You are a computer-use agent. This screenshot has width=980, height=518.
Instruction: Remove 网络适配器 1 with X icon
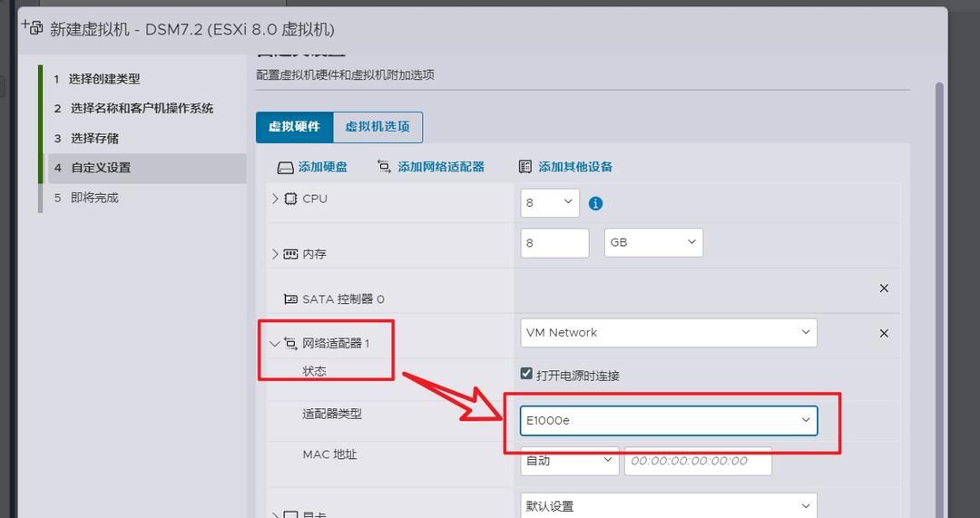pyautogui.click(x=884, y=333)
